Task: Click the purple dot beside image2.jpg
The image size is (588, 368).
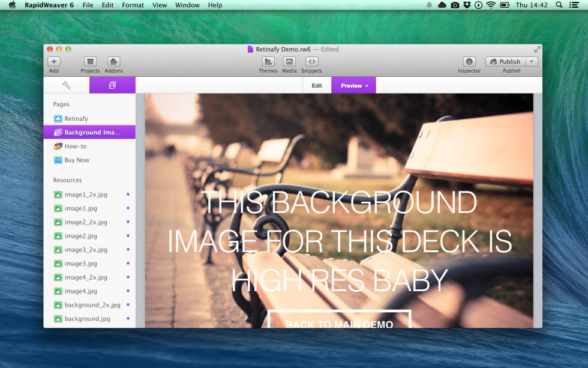Action: (128, 235)
